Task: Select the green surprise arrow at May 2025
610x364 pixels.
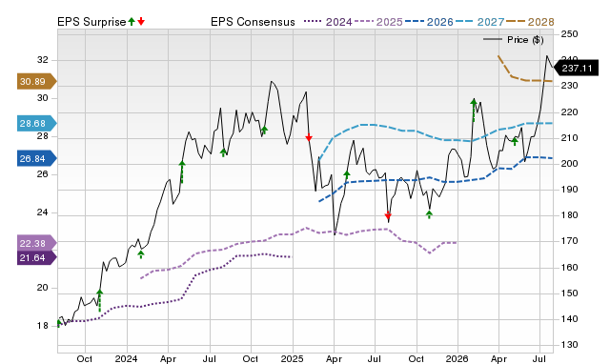Action: (x=347, y=174)
